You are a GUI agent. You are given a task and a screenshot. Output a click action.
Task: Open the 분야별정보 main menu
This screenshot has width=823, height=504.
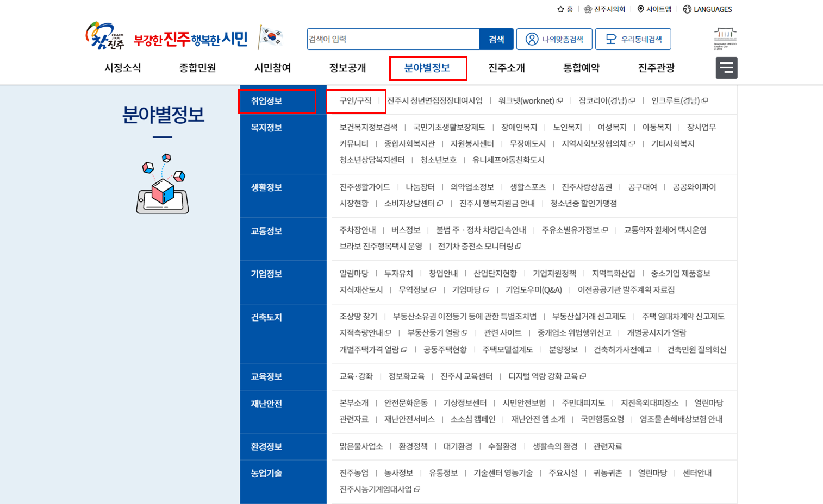(x=427, y=68)
